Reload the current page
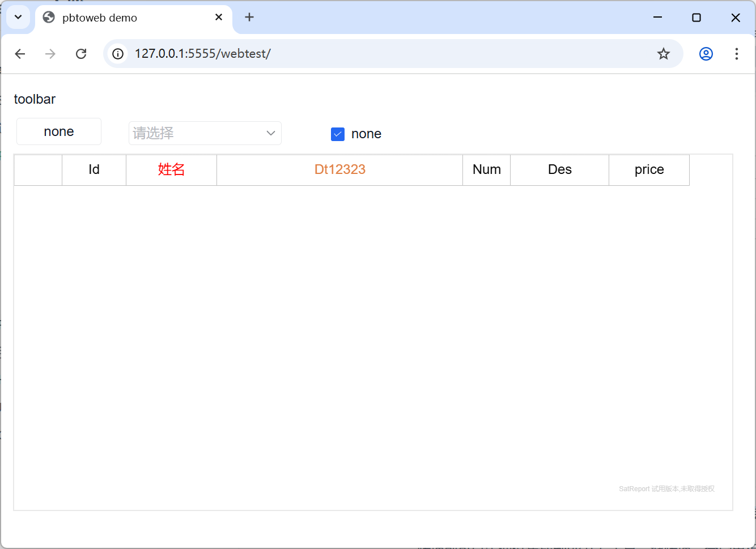Viewport: 756px width, 549px height. coord(81,54)
